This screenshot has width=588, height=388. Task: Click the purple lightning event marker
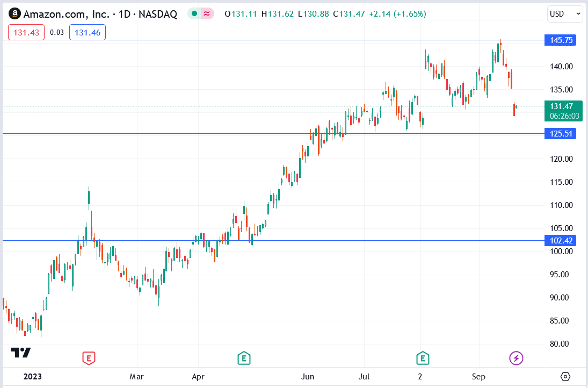point(516,358)
